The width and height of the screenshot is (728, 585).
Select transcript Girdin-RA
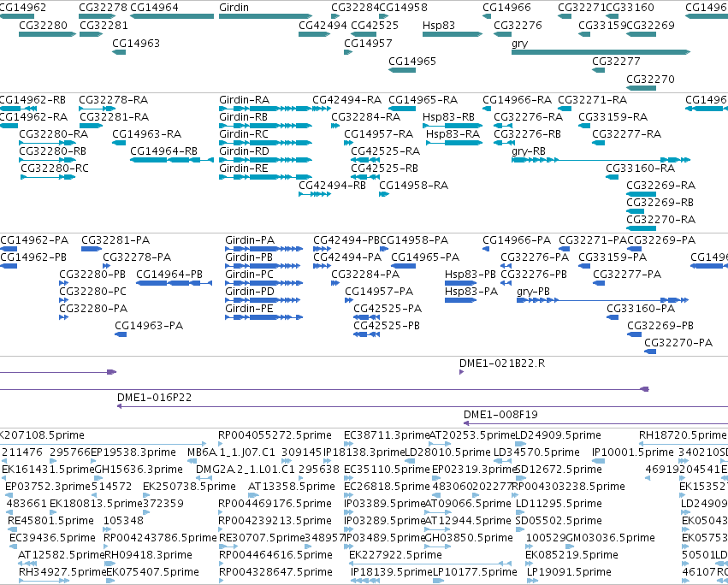tap(265, 109)
